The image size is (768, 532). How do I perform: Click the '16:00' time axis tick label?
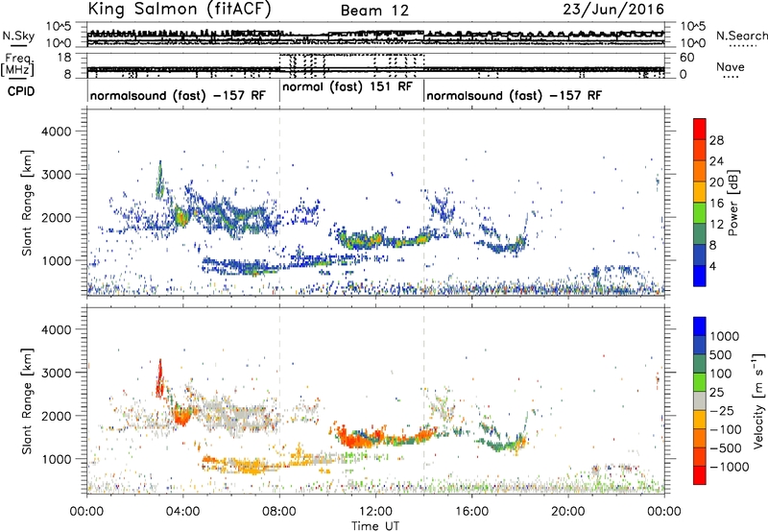pyautogui.click(x=471, y=512)
